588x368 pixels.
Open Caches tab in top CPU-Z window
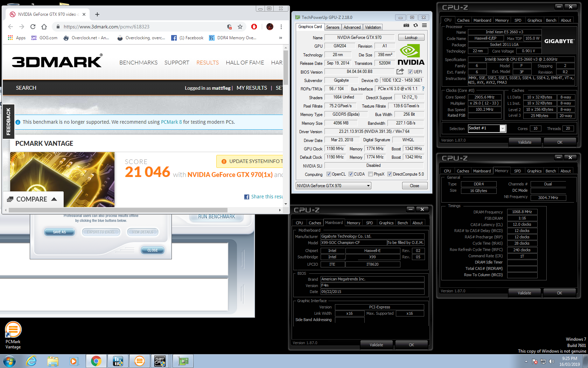coord(463,20)
